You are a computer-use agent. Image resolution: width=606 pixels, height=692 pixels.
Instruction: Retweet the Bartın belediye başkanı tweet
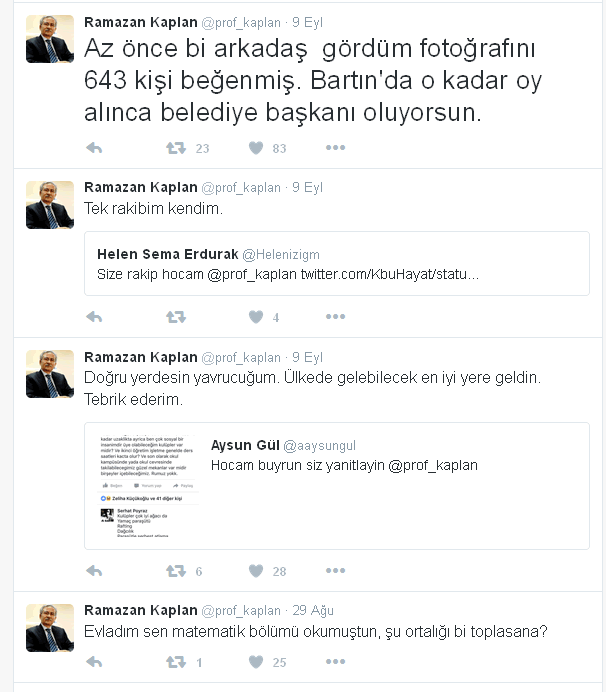(x=176, y=148)
